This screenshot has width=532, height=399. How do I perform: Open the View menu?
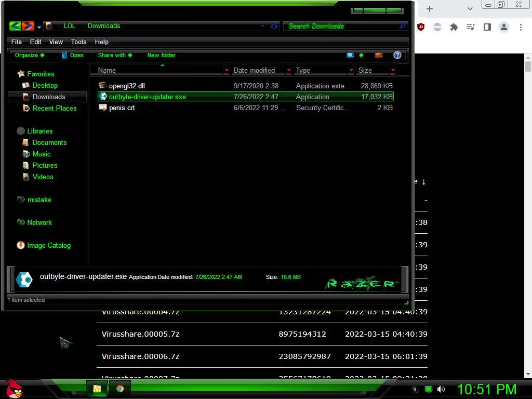56,42
